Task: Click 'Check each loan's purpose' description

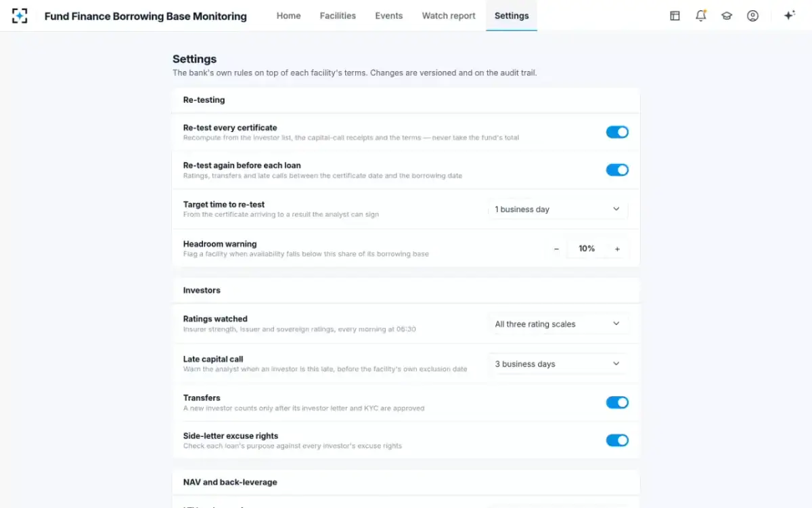Action: coord(292,446)
